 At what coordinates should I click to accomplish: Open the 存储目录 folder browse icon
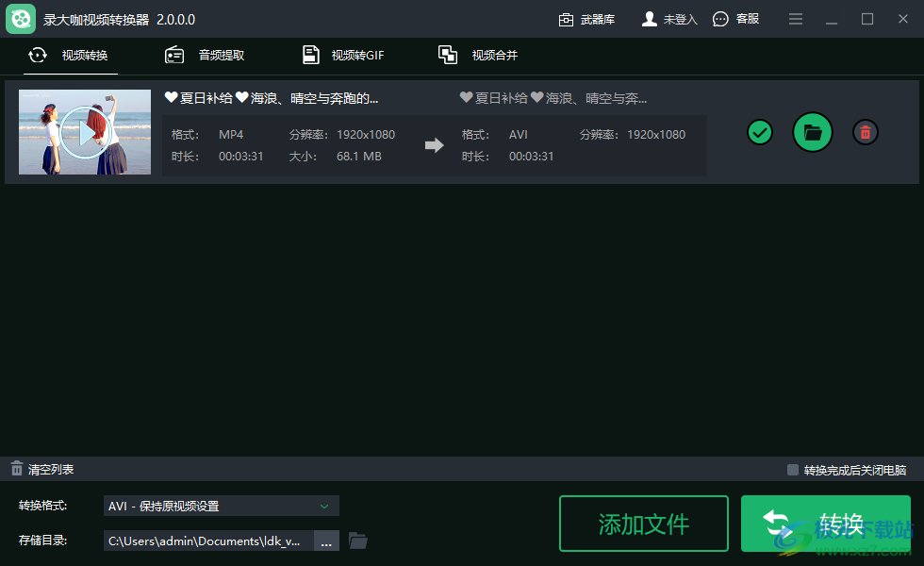pos(357,541)
